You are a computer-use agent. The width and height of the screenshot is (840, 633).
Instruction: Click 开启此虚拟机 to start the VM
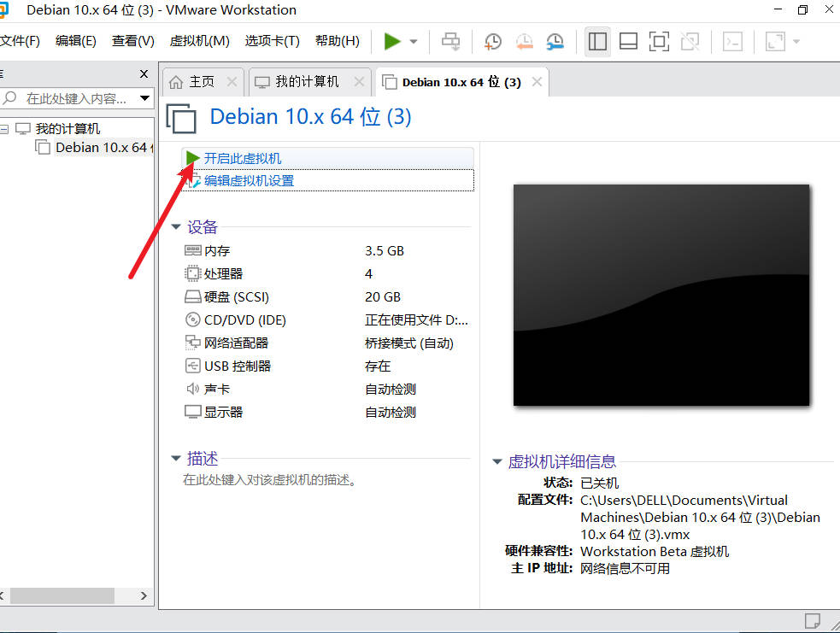[x=242, y=159]
